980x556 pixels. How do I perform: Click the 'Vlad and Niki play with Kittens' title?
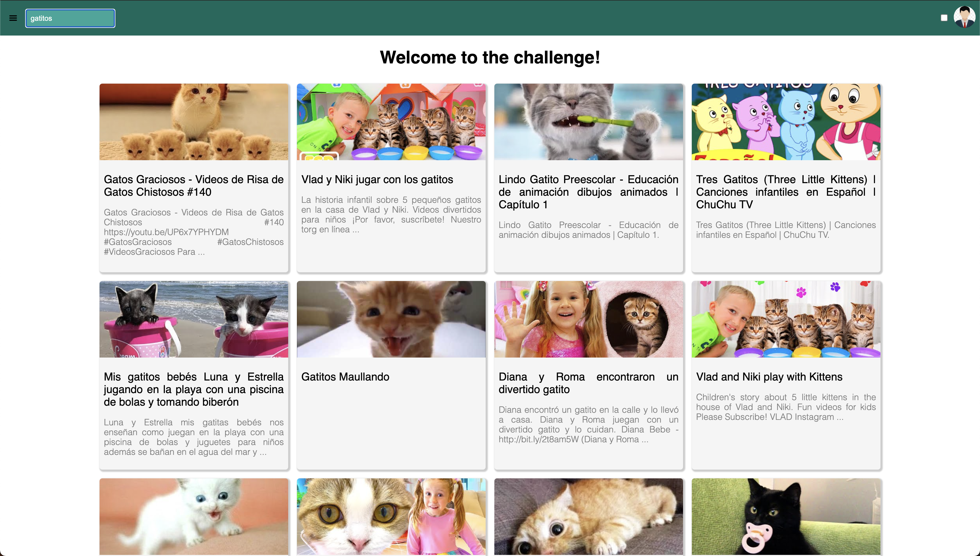pos(769,377)
